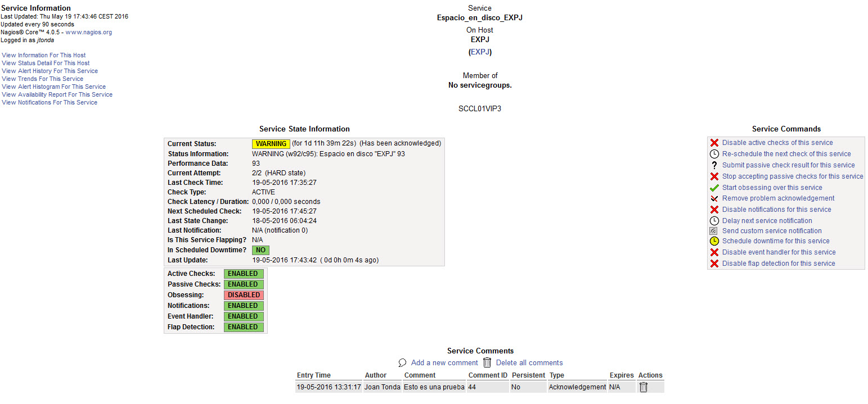Click the question mark icon for passive check result
Screen dimensions: 868x404
coord(714,165)
